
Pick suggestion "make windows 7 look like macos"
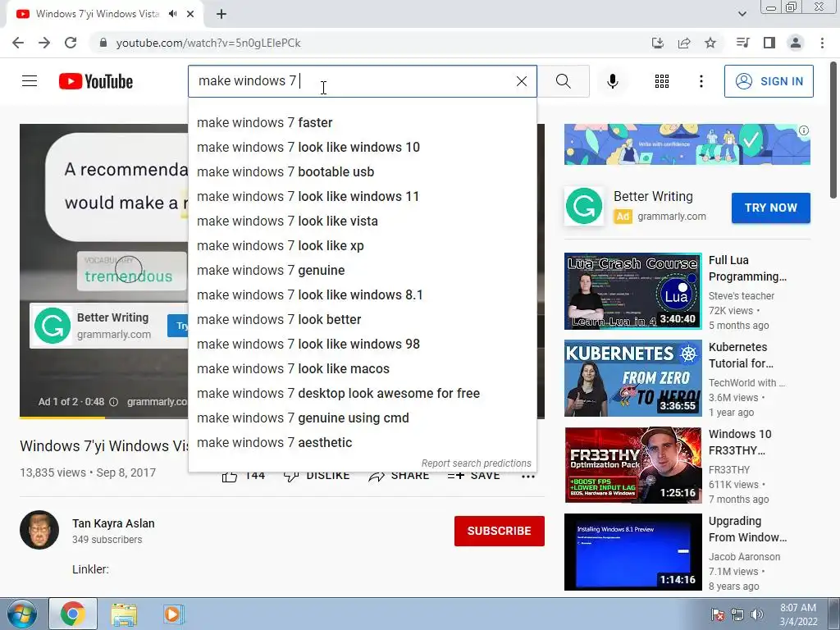pyautogui.click(x=362, y=369)
